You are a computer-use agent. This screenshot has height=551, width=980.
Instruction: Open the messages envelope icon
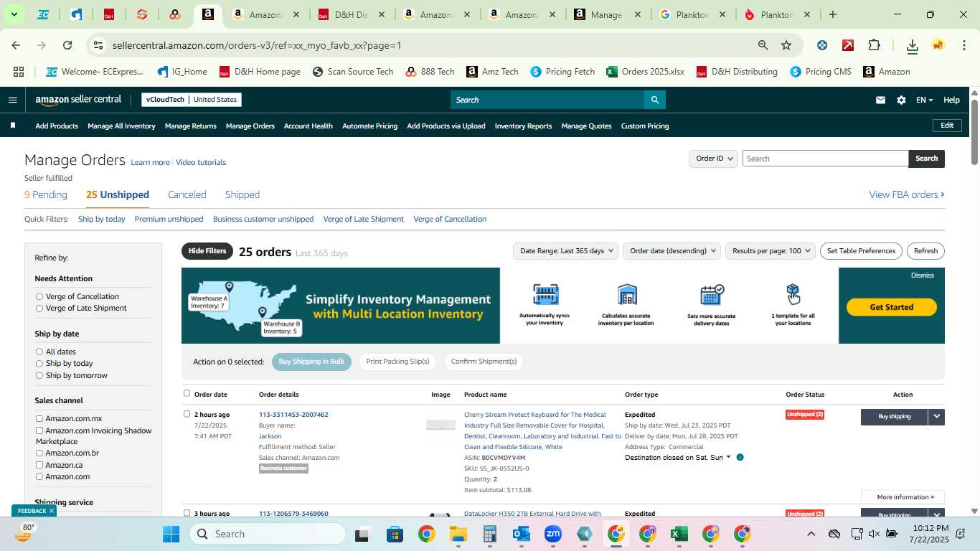click(x=880, y=100)
